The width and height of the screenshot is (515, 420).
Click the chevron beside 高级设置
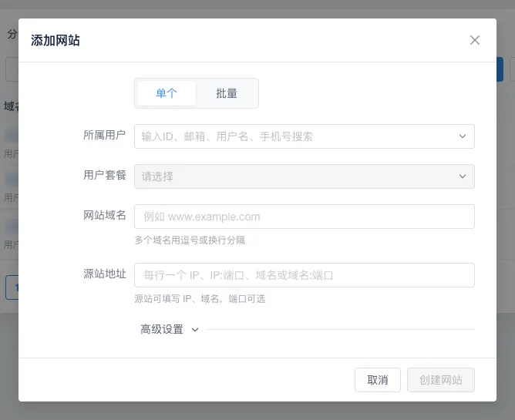click(195, 330)
